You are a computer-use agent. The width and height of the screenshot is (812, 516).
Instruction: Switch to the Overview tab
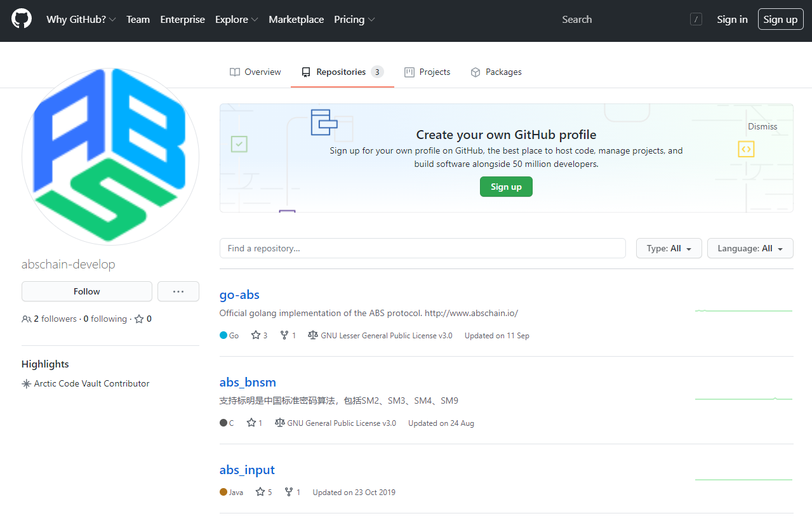coord(255,72)
